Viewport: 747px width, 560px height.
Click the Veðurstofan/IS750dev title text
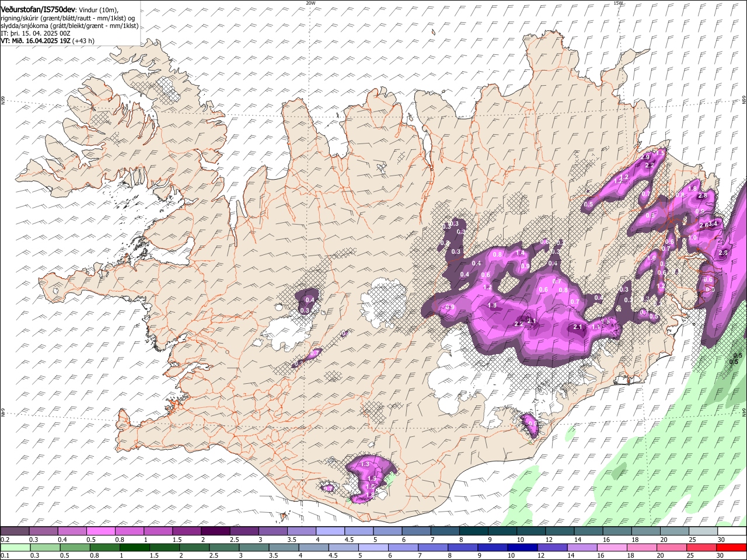[x=38, y=9]
